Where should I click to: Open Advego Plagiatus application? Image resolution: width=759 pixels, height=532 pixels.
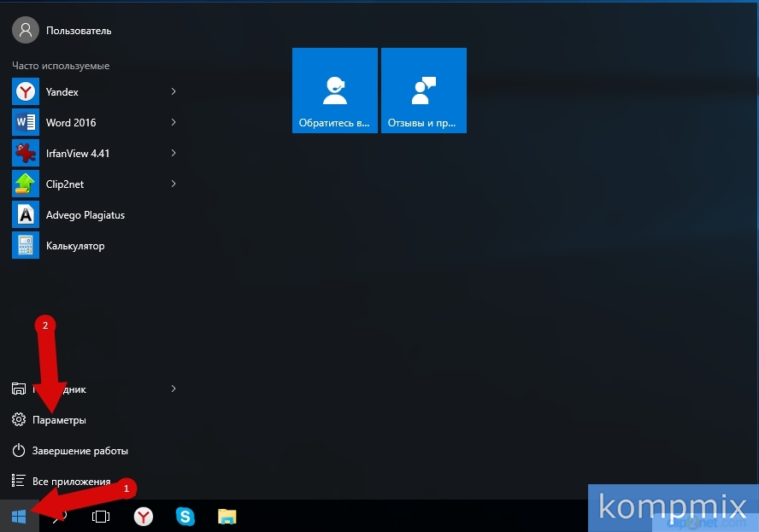coord(85,215)
